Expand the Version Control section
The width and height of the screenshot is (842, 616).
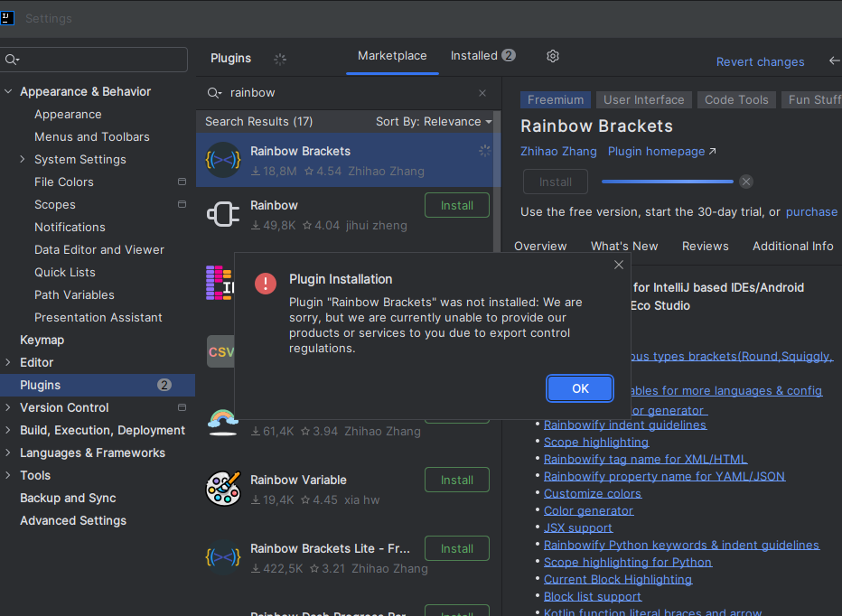pos(8,407)
